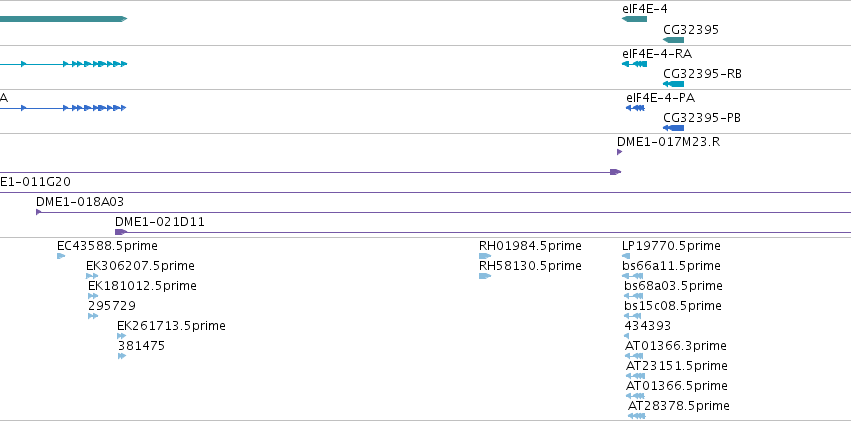This screenshot has width=851, height=421.
Task: Click the 381475 EST glyph
Action: pos(122,356)
